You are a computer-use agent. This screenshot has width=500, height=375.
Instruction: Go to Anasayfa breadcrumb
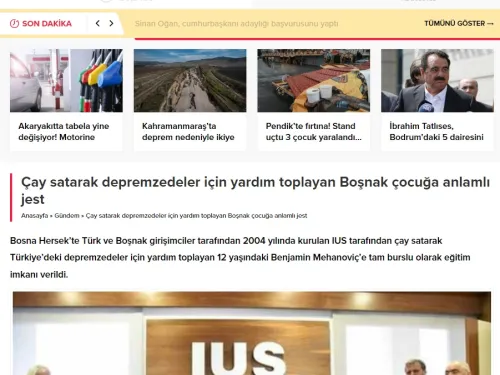pos(34,216)
